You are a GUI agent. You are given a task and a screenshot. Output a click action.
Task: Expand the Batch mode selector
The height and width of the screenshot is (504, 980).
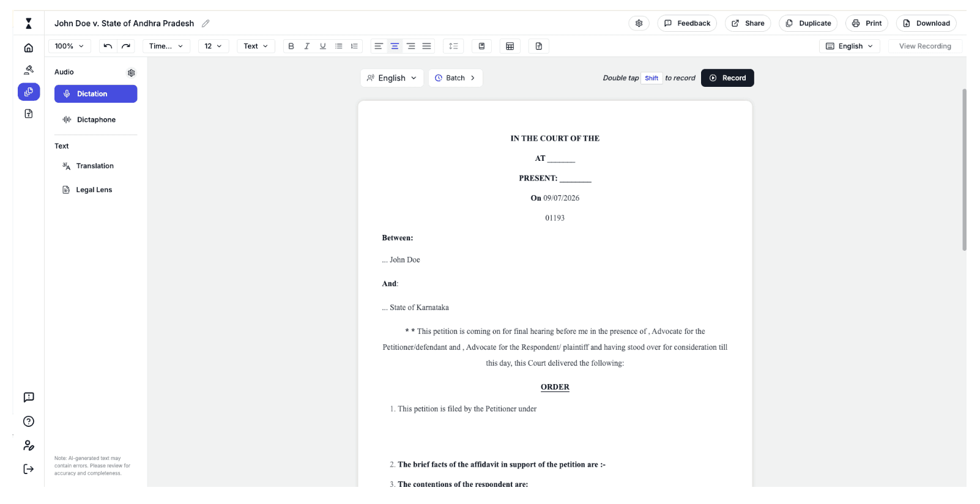tap(456, 78)
